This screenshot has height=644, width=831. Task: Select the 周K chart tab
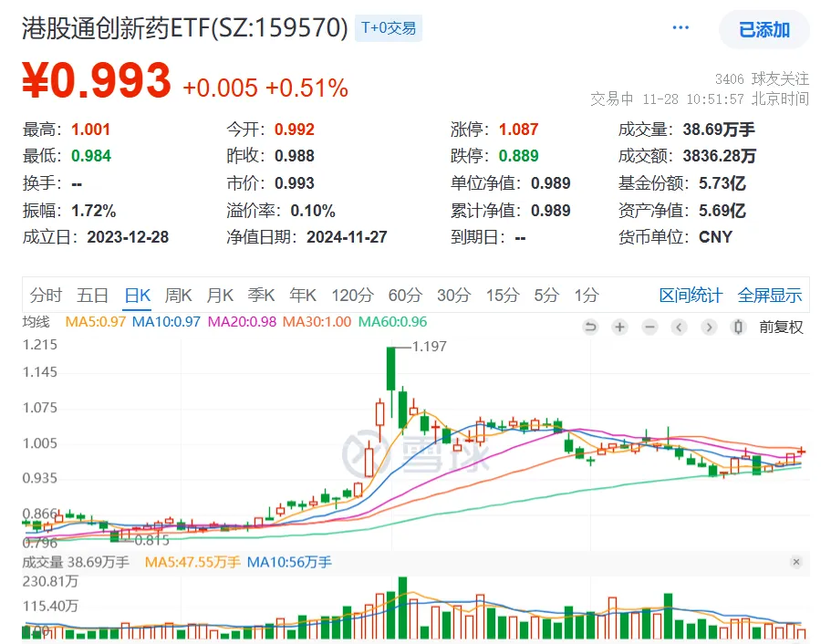click(x=179, y=295)
